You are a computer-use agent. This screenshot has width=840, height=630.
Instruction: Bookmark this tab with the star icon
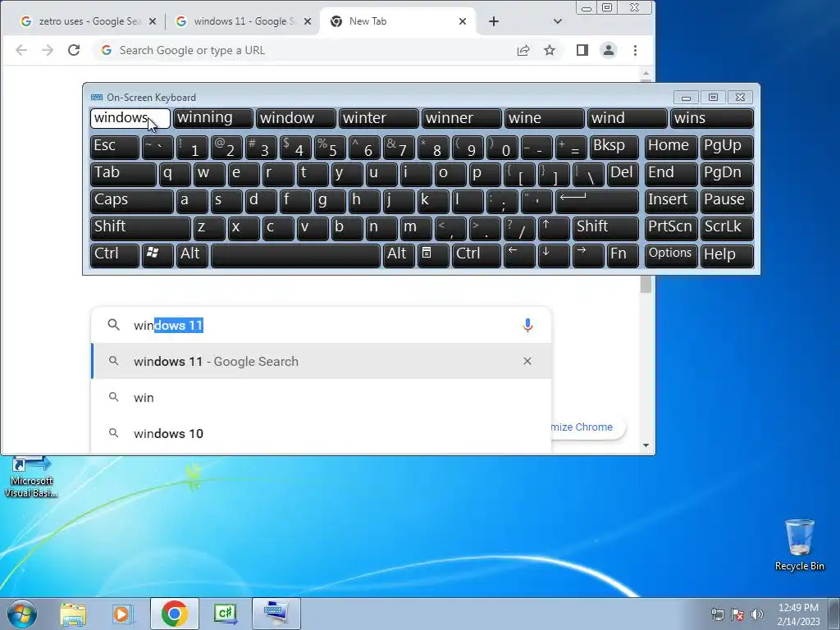[550, 50]
